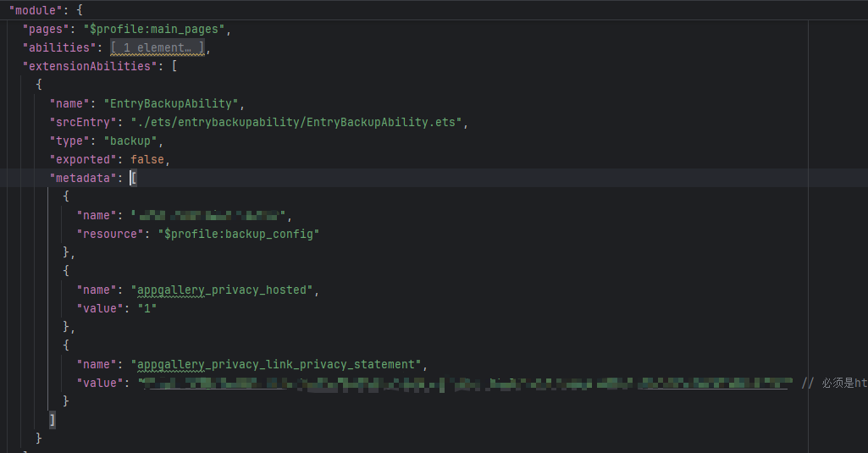
Task: Expand the folded "1 element…" abilities array
Action: click(158, 48)
